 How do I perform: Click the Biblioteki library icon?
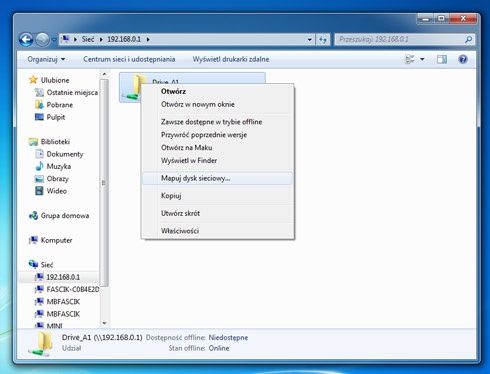[x=33, y=142]
